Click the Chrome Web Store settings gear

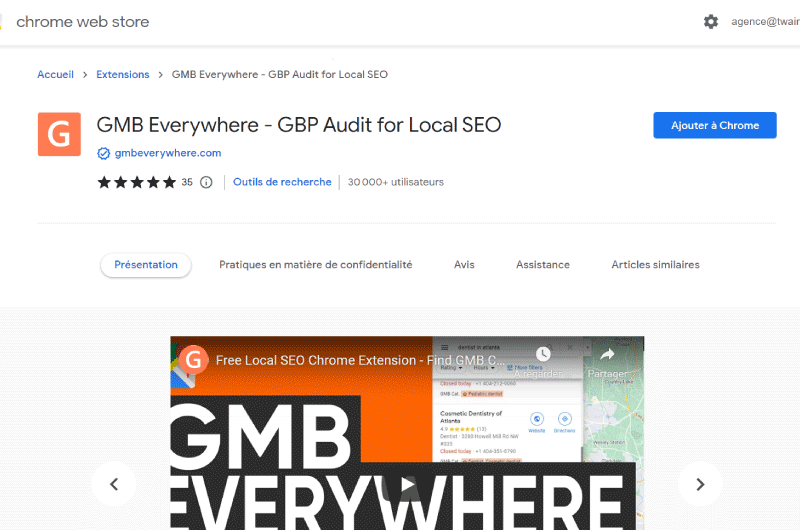tap(711, 21)
